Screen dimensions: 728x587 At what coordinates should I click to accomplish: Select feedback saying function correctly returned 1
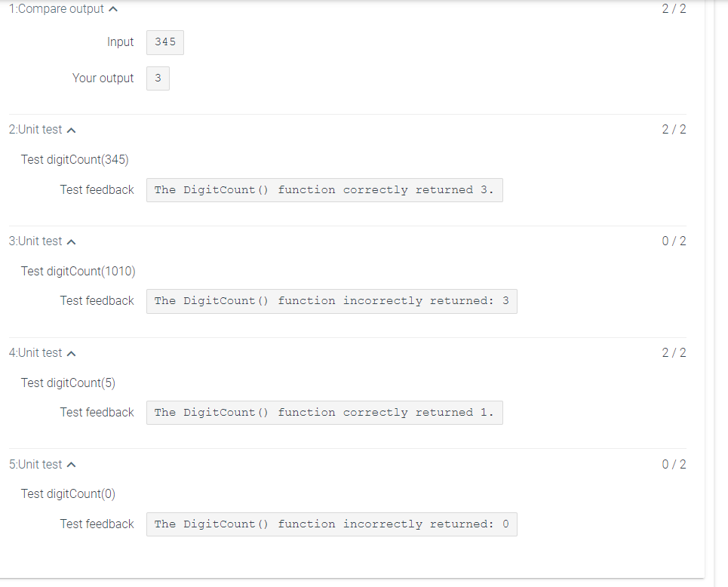pyautogui.click(x=324, y=412)
